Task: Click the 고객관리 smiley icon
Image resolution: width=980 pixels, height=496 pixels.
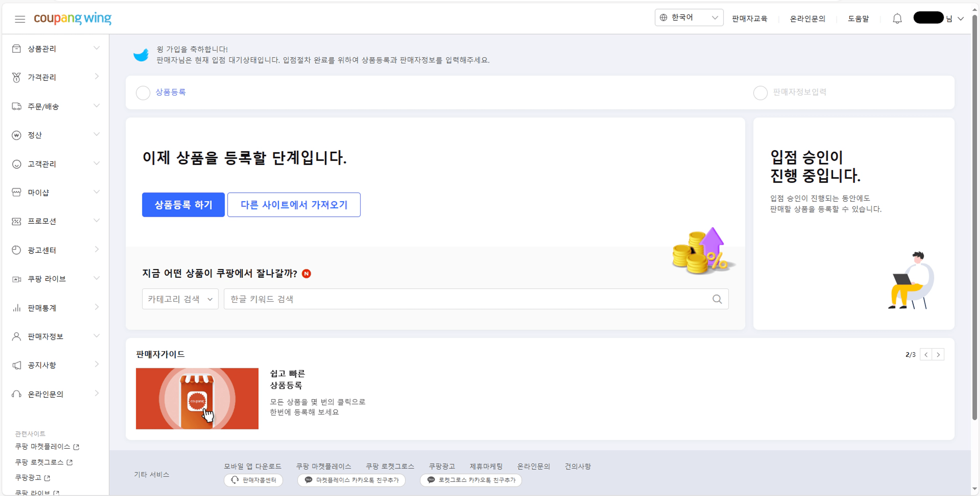Action: [x=16, y=164]
